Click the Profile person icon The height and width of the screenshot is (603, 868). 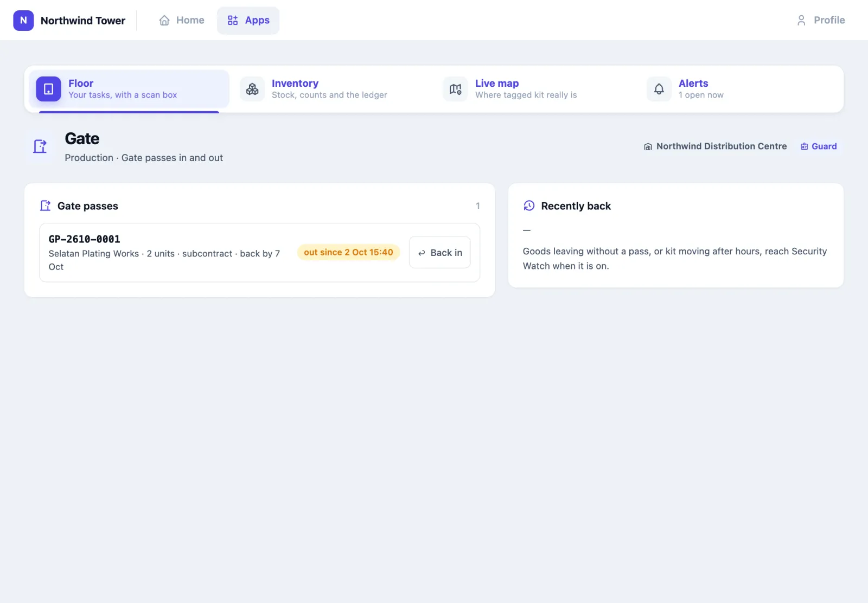click(x=801, y=21)
